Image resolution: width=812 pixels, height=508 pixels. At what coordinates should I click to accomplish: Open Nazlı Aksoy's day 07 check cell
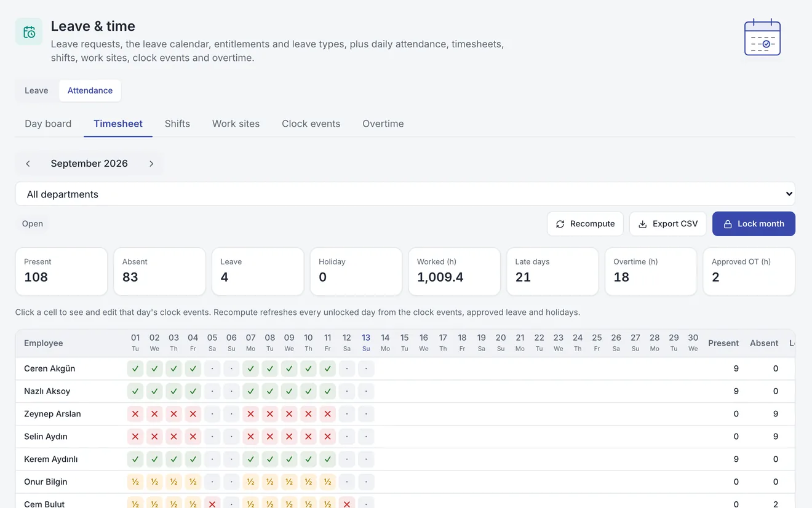[x=250, y=391]
